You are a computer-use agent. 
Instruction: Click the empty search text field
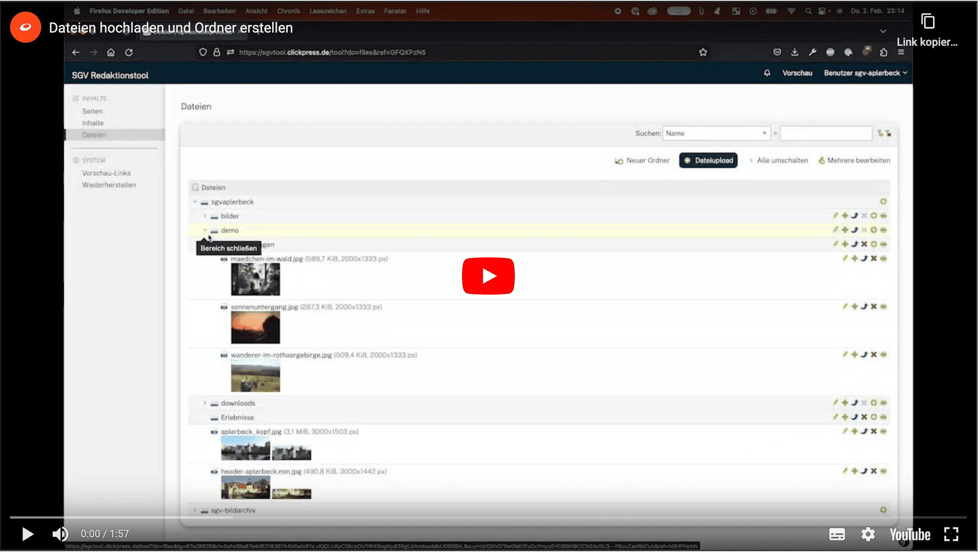826,134
